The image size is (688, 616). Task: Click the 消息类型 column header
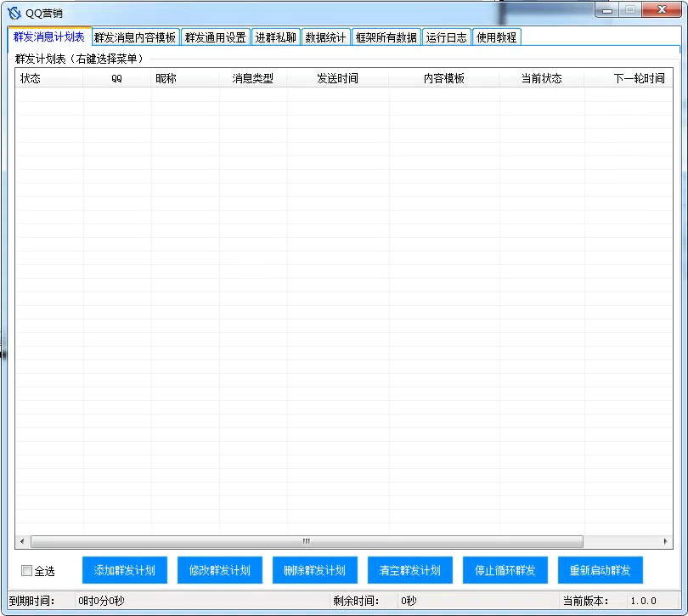(x=253, y=78)
